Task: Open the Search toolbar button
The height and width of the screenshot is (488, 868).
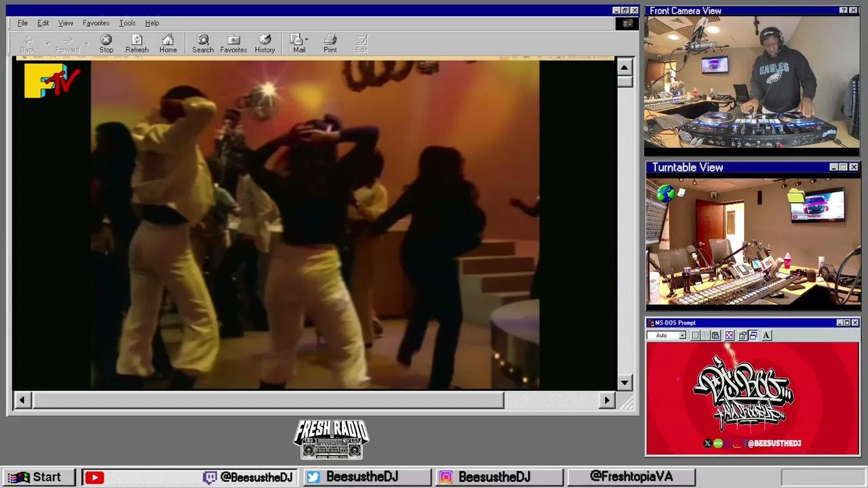Action: coord(203,43)
